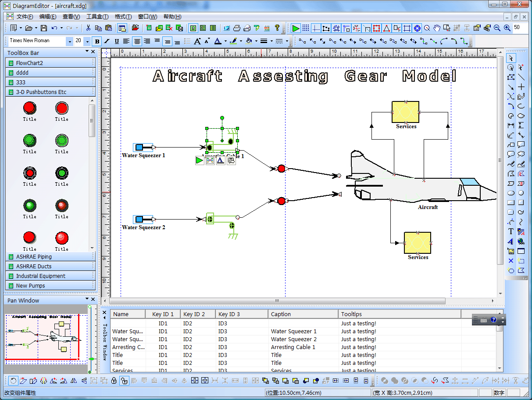Toggle Bold text formatting

pos(97,41)
